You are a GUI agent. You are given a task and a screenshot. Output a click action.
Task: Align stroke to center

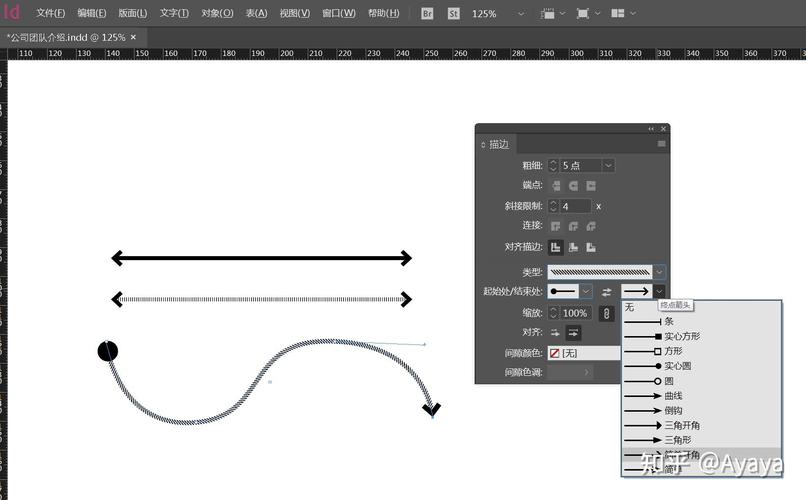pos(556,247)
